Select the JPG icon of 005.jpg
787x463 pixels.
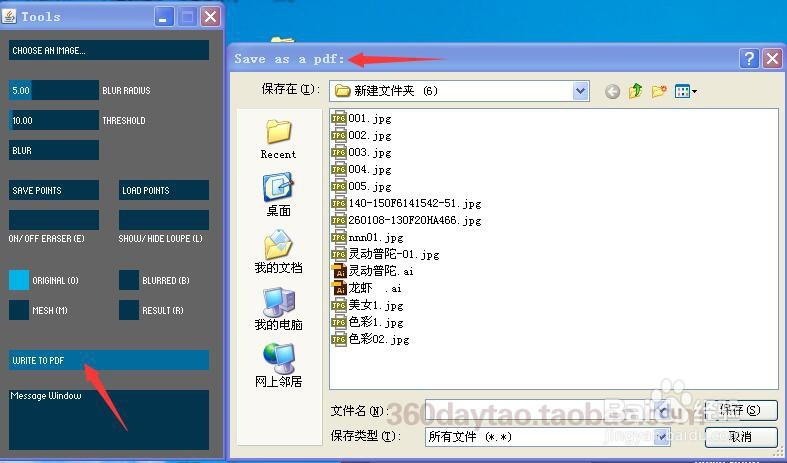click(339, 186)
